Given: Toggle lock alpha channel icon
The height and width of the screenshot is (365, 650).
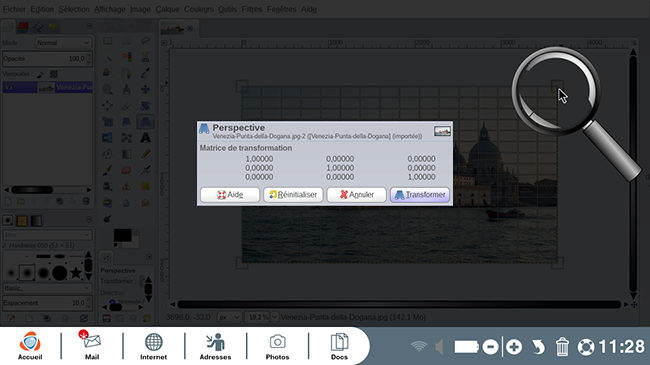Looking at the screenshot, I should click(x=54, y=74).
